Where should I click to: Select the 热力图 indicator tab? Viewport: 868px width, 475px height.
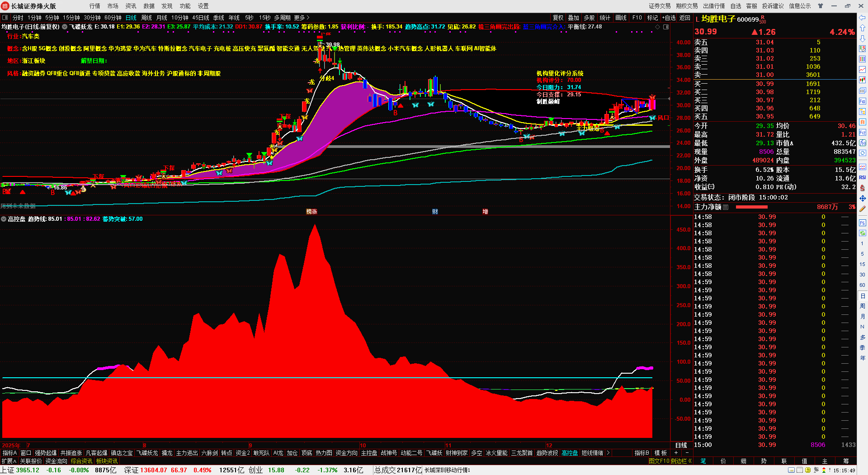pos(324,453)
